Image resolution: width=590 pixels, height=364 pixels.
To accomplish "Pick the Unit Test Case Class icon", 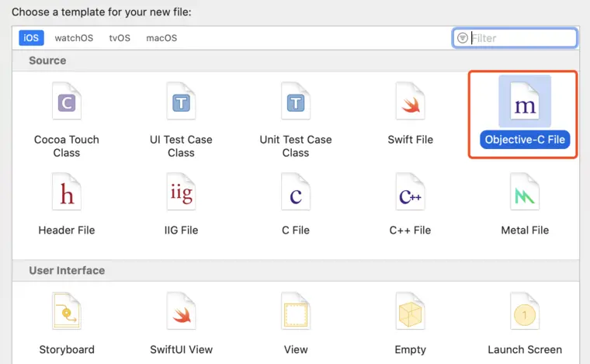I will point(296,103).
